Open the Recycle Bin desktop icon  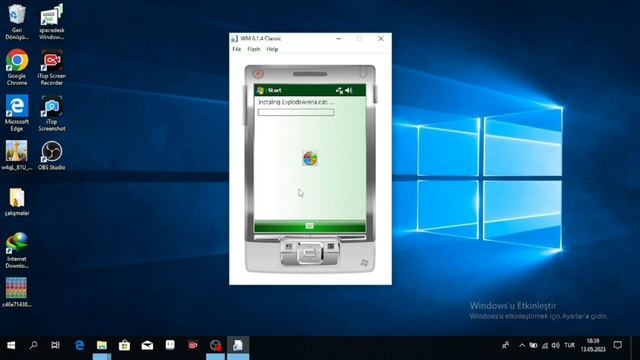pyautogui.click(x=17, y=21)
